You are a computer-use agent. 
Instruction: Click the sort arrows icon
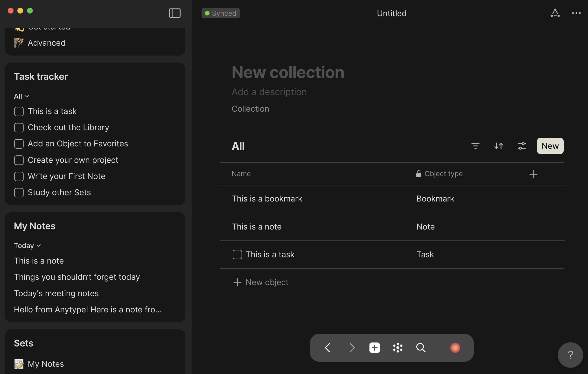point(498,146)
